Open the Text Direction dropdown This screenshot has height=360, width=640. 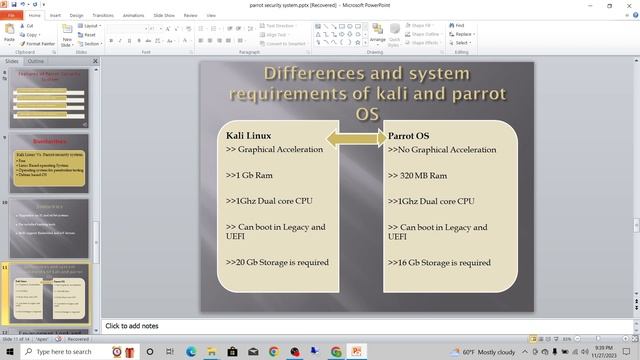[278, 26]
